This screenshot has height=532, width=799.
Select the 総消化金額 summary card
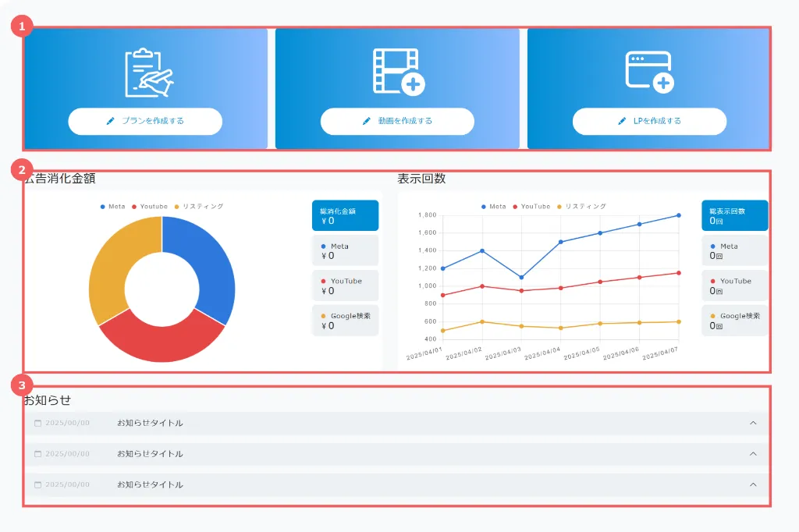click(345, 215)
